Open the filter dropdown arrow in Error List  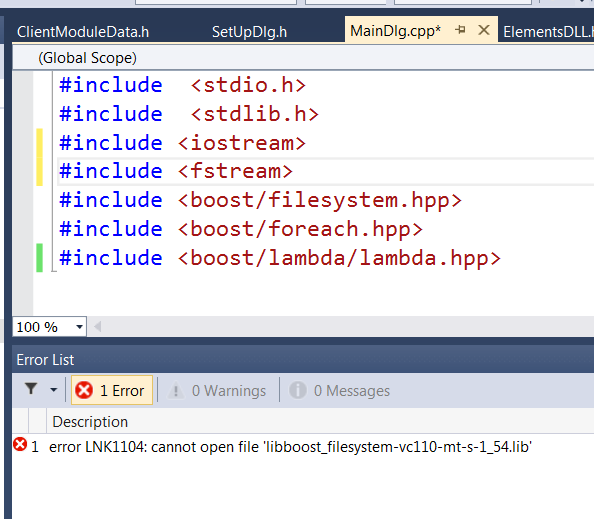(x=53, y=390)
